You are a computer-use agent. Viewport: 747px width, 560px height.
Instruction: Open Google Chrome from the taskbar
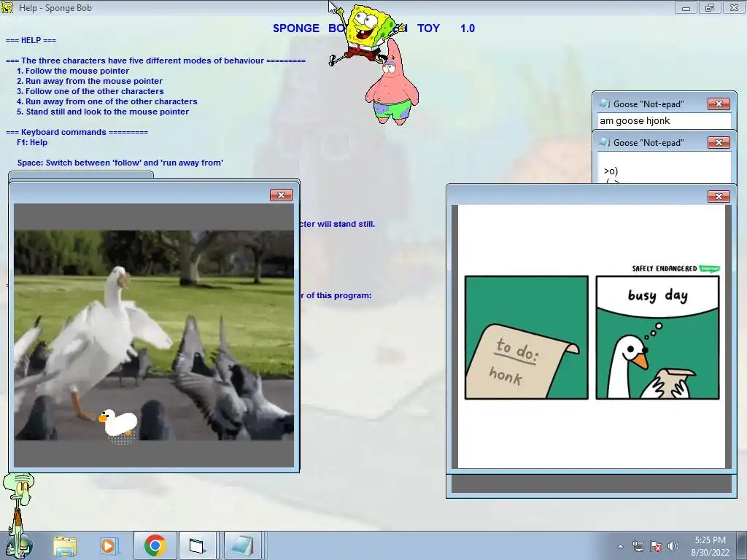tap(155, 545)
